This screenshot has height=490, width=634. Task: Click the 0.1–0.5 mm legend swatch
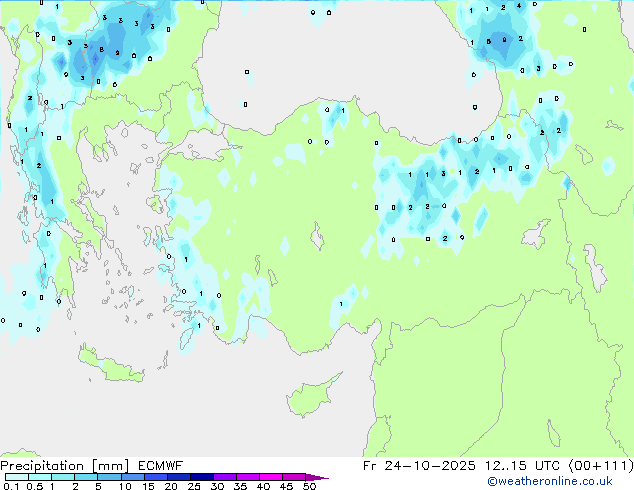(17, 477)
